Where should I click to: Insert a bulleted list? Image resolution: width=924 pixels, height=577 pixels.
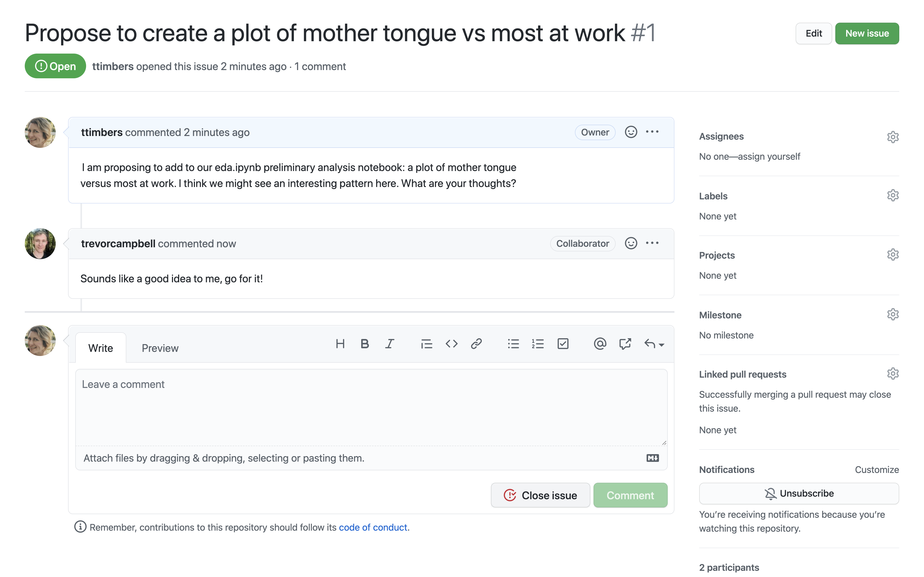pos(513,344)
